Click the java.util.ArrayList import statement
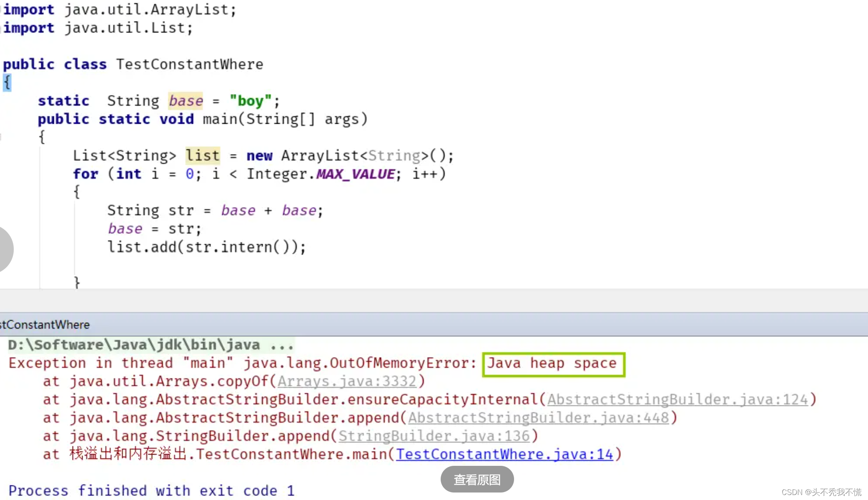The width and height of the screenshot is (868, 500). click(x=150, y=10)
